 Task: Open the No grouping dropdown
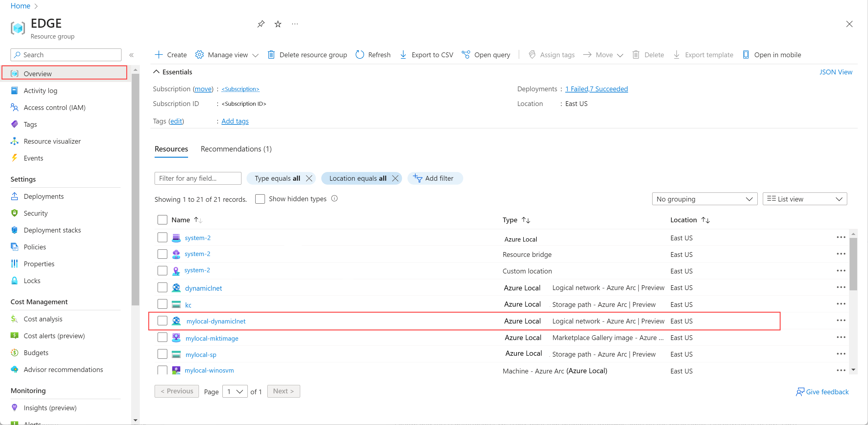(x=704, y=199)
